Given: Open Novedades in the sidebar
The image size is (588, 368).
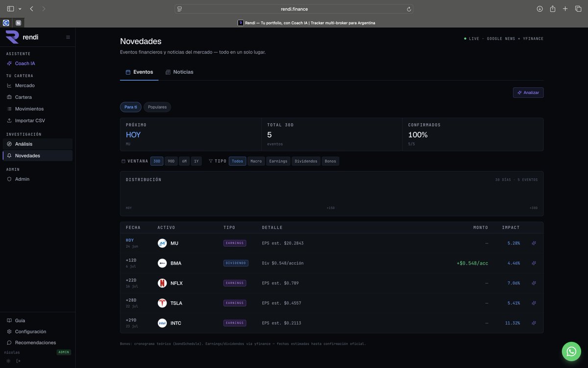Looking at the screenshot, I should (x=38, y=156).
